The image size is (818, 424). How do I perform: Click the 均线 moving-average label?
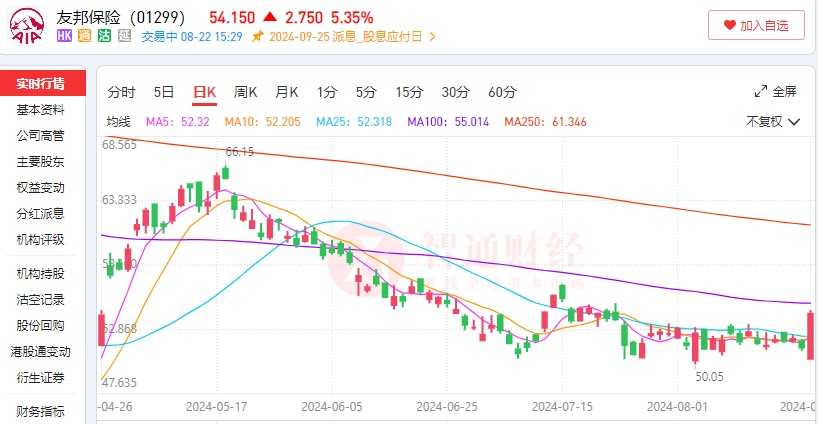[x=118, y=122]
